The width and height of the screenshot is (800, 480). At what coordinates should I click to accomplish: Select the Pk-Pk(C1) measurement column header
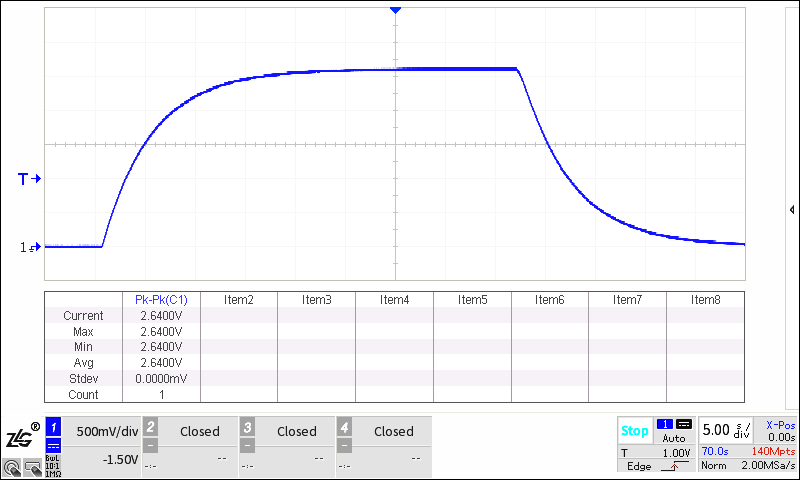pyautogui.click(x=161, y=299)
